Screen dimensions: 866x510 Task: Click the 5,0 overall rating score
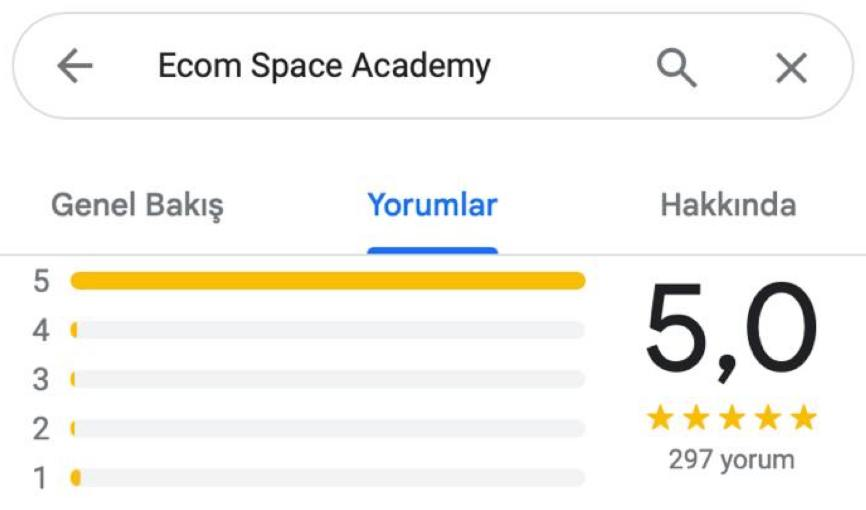pyautogui.click(x=731, y=331)
